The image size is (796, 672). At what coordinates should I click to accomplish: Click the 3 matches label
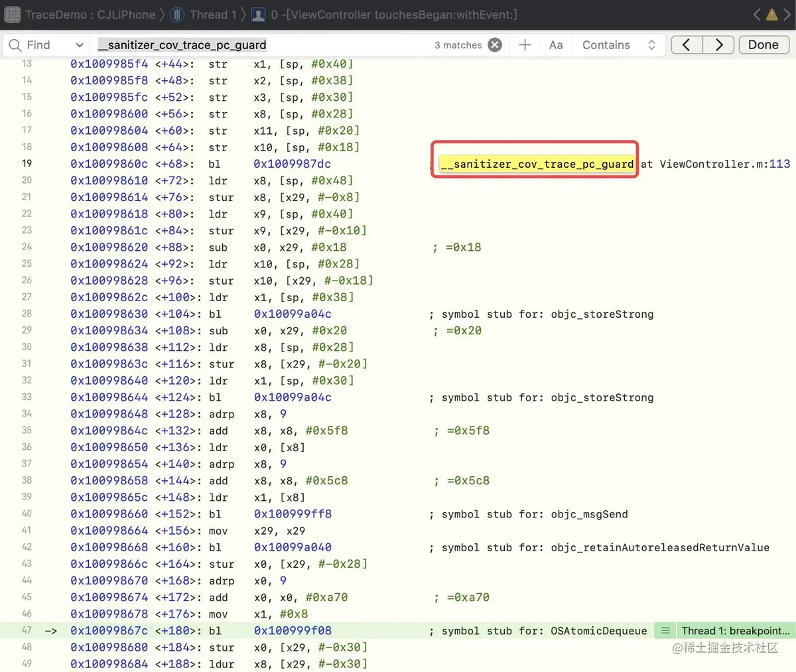(458, 45)
